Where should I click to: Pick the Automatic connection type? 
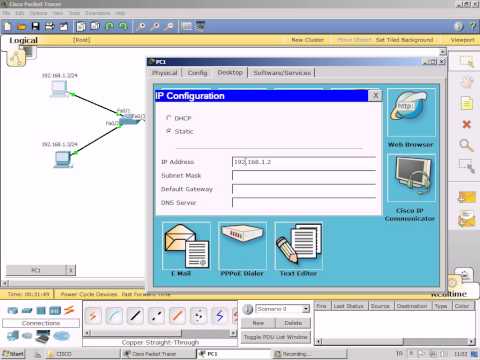[x=93, y=315]
